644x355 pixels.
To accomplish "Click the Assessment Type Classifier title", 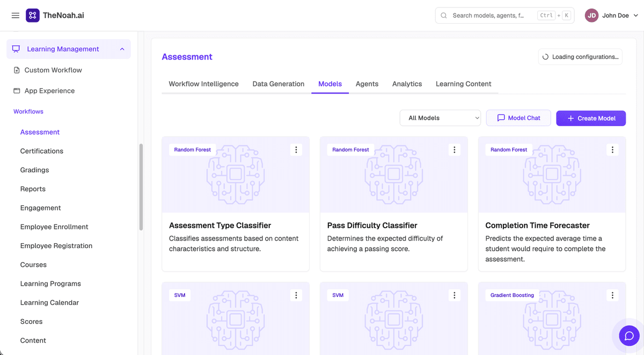I will coord(220,226).
